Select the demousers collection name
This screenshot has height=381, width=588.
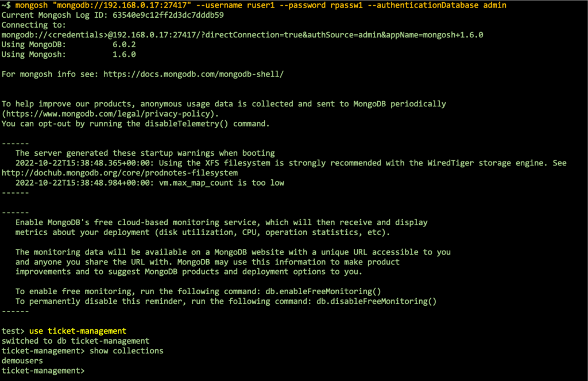tap(22, 361)
